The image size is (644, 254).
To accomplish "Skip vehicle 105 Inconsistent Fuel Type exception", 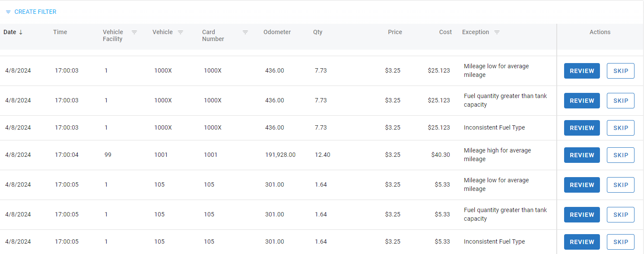I will click(620, 242).
